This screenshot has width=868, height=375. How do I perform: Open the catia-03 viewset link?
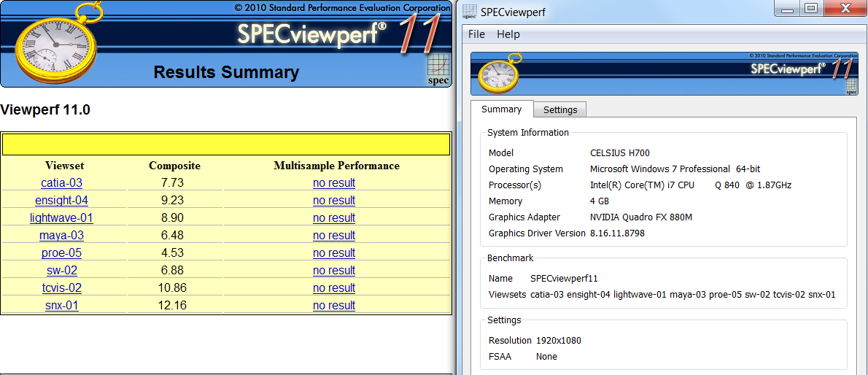[x=61, y=183]
